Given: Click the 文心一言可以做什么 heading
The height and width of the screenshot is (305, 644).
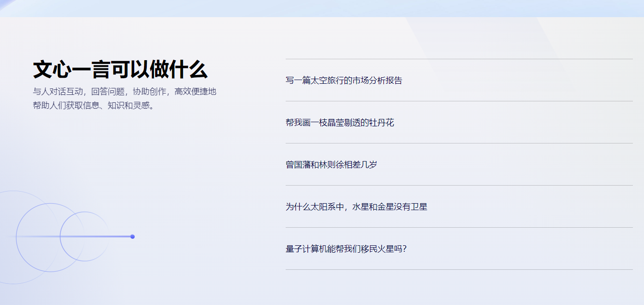Looking at the screenshot, I should click(120, 70).
